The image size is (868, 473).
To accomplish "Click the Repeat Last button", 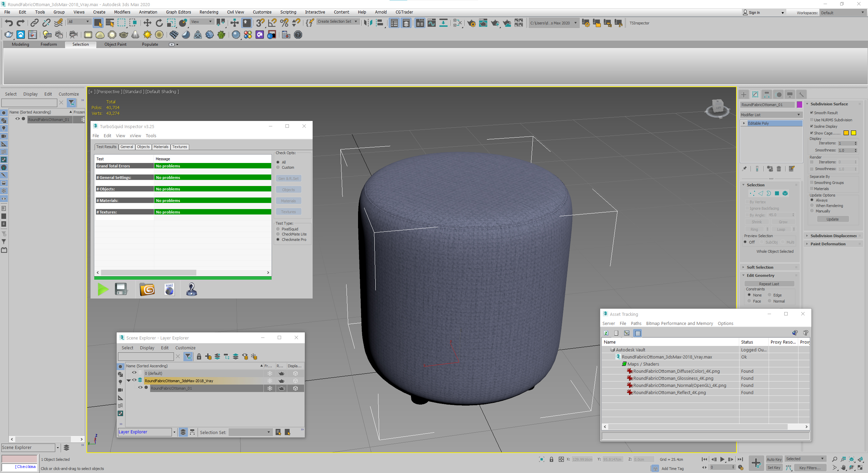I will pos(769,284).
